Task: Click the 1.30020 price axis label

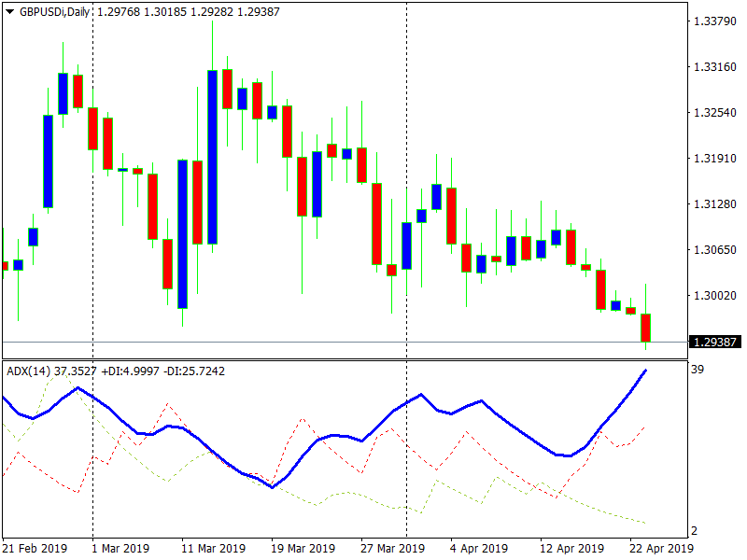Action: (x=714, y=295)
